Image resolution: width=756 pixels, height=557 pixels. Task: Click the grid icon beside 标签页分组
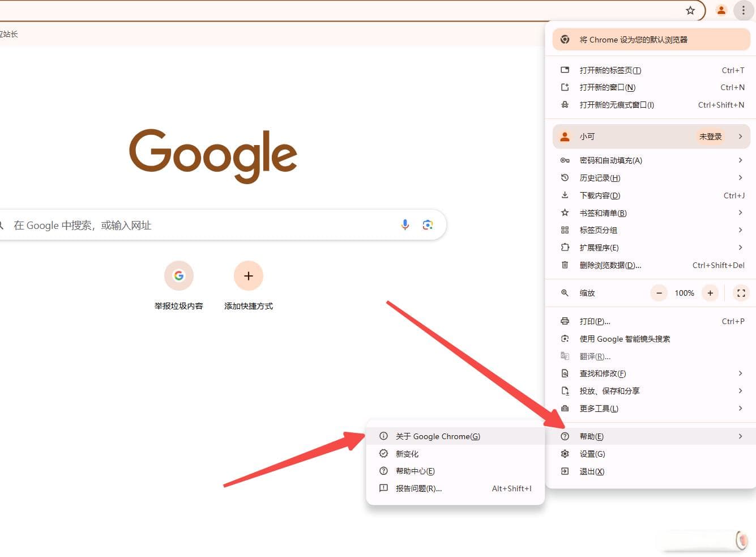coord(565,230)
